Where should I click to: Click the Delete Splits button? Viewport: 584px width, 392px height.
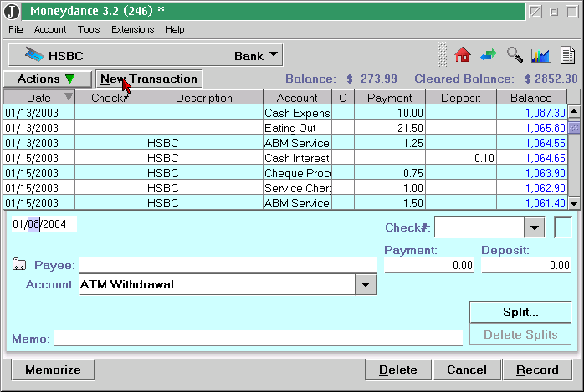click(x=520, y=334)
